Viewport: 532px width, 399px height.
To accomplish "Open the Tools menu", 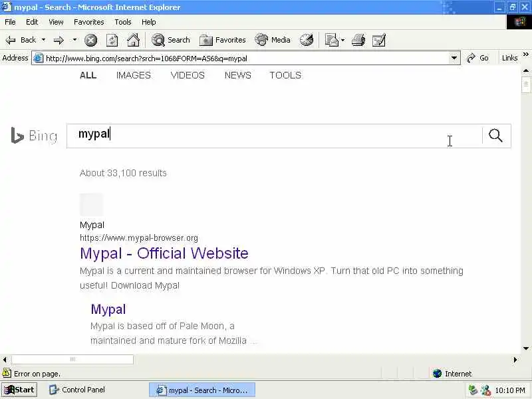I will (123, 22).
